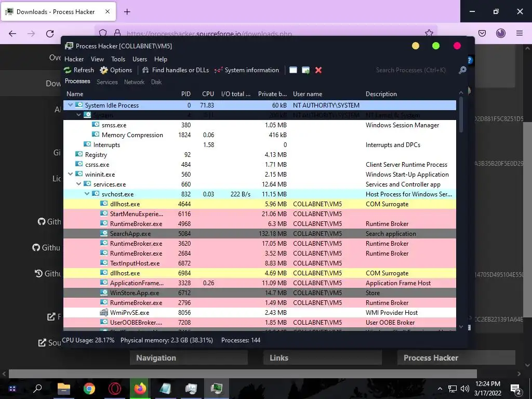Open the Users menu
The image size is (532, 399).
click(140, 59)
